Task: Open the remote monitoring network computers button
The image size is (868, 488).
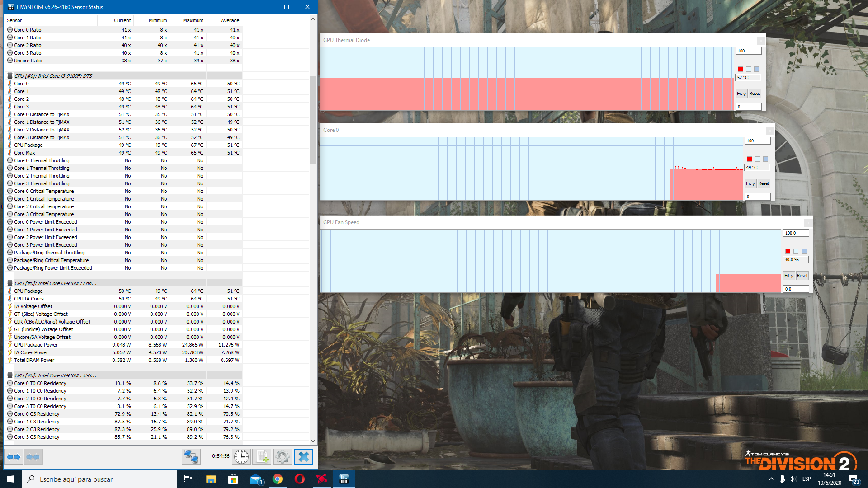Action: 191,457
